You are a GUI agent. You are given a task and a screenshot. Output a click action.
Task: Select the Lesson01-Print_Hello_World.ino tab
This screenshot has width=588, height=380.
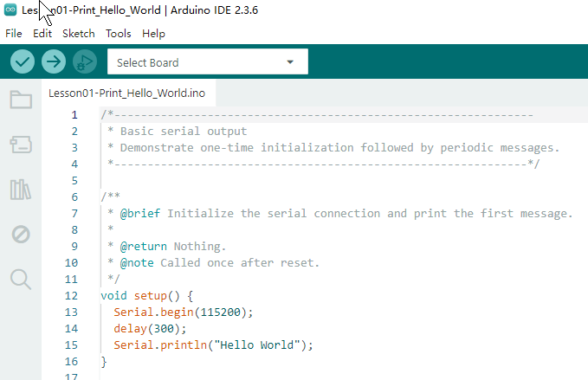[126, 93]
